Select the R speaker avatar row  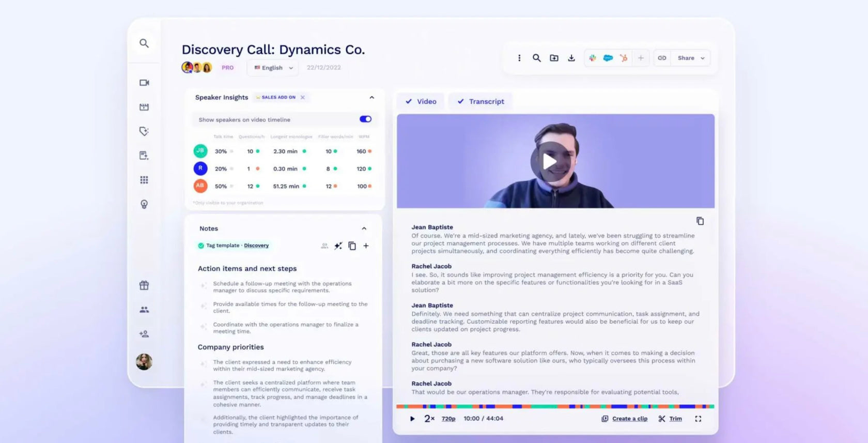click(x=200, y=169)
